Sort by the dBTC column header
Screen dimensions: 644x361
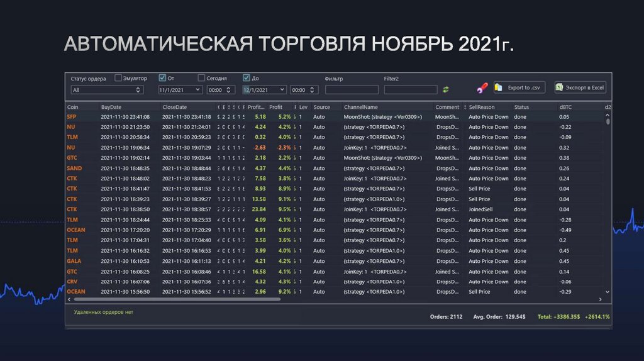click(565, 107)
